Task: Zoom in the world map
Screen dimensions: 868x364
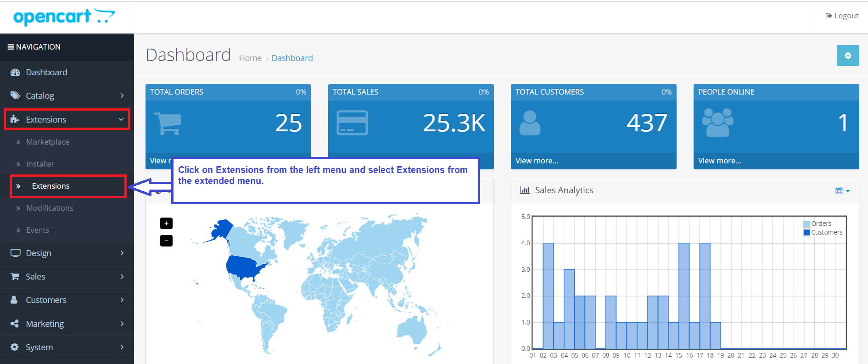Action: 166,223
